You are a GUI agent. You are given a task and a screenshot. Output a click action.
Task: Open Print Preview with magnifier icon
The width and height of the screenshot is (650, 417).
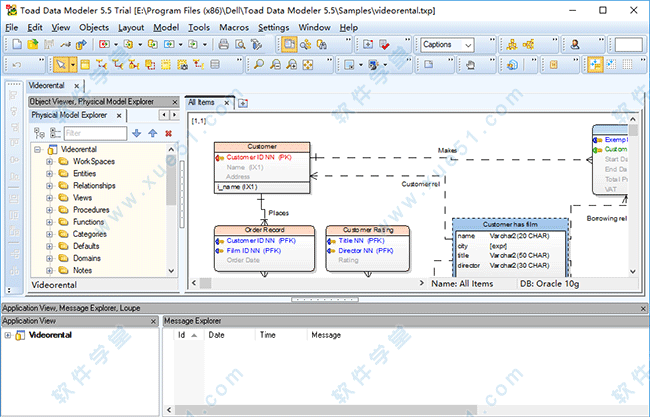click(x=240, y=44)
